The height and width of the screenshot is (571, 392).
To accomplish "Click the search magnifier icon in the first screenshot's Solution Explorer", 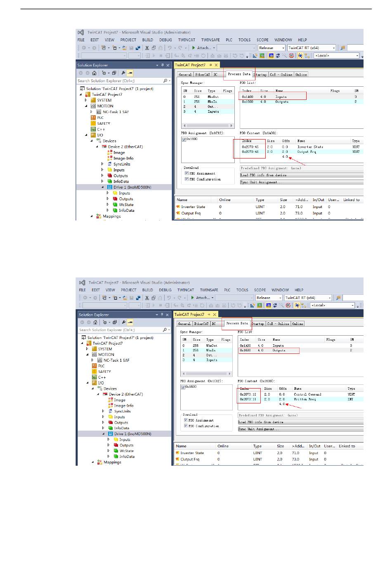I will [165, 81].
